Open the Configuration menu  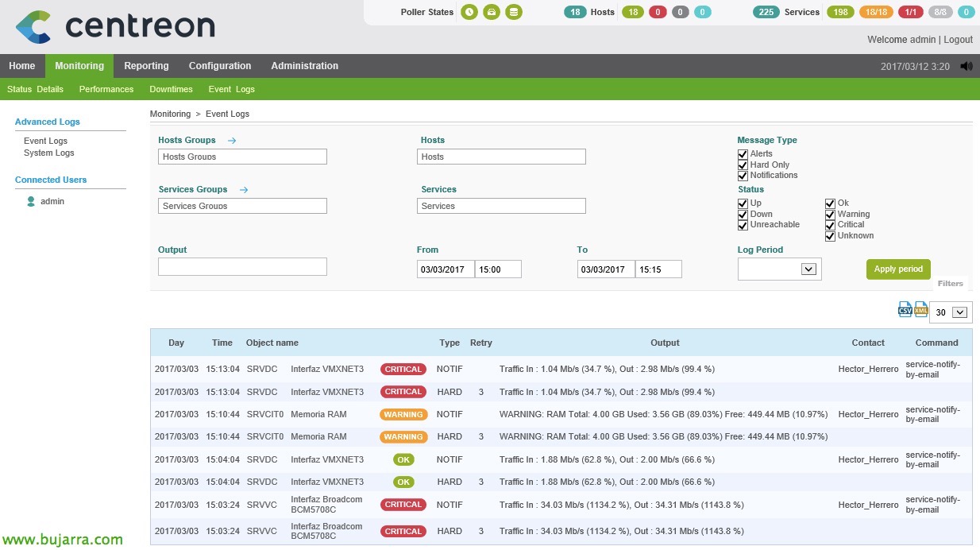click(x=220, y=66)
